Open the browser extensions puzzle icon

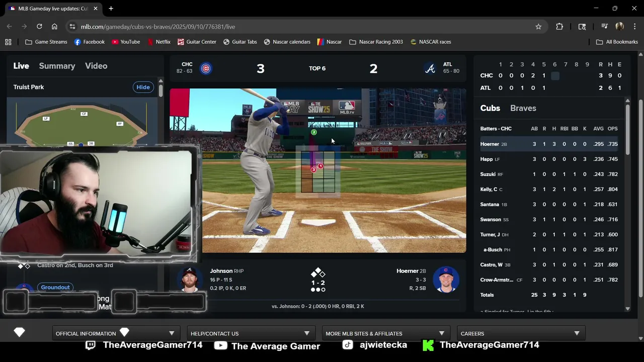[559, 27]
